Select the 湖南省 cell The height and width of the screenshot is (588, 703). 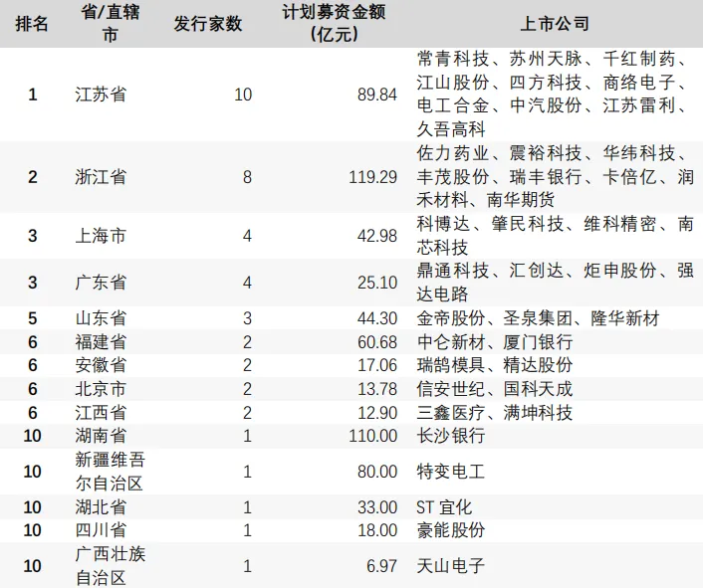click(x=101, y=436)
